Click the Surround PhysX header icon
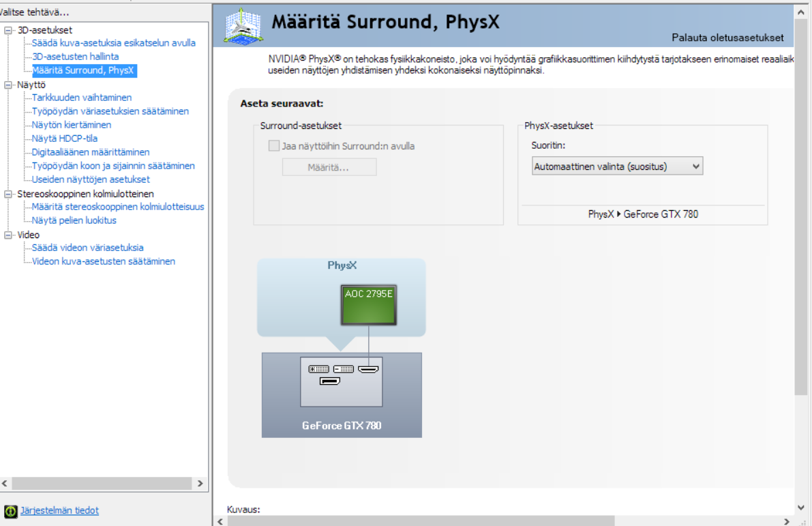 (x=243, y=26)
